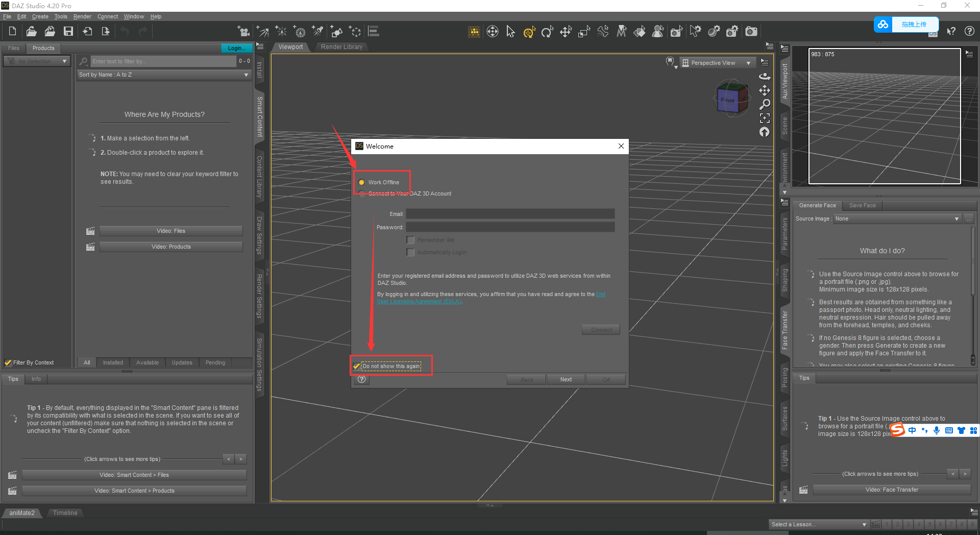Uncheck Do not show this again
Viewport: 980px width, 535px height.
point(356,366)
